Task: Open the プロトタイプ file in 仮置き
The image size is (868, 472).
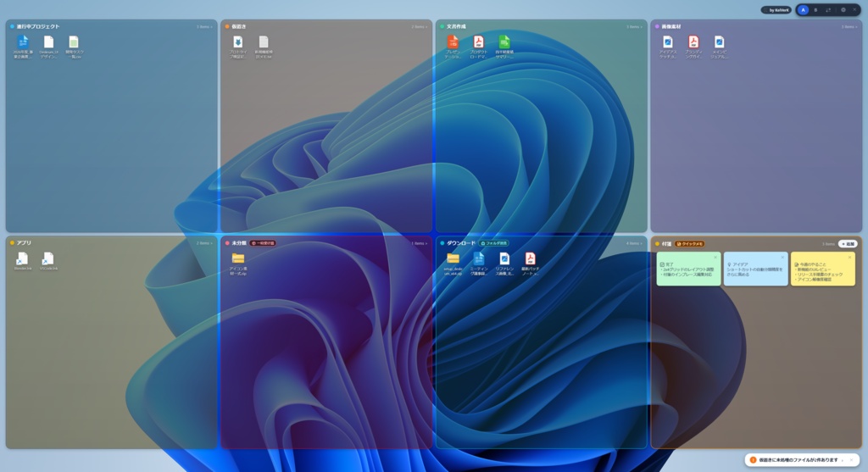Action: (238, 47)
